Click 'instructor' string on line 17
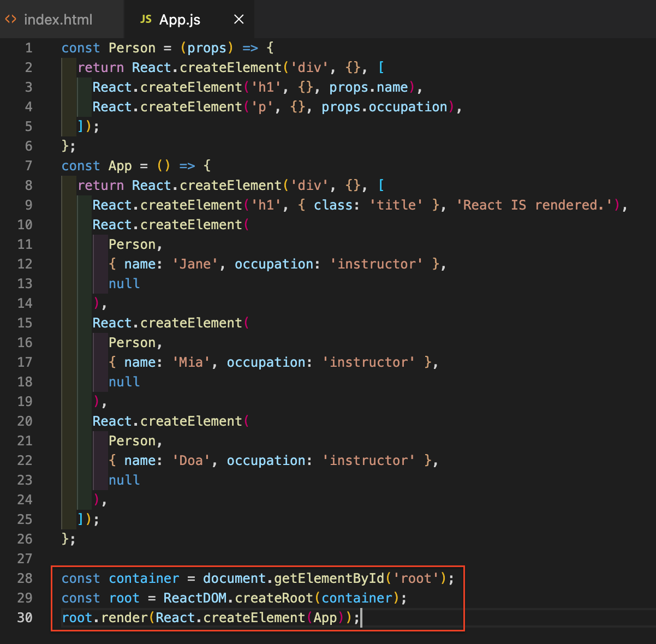The width and height of the screenshot is (656, 644). click(368, 362)
